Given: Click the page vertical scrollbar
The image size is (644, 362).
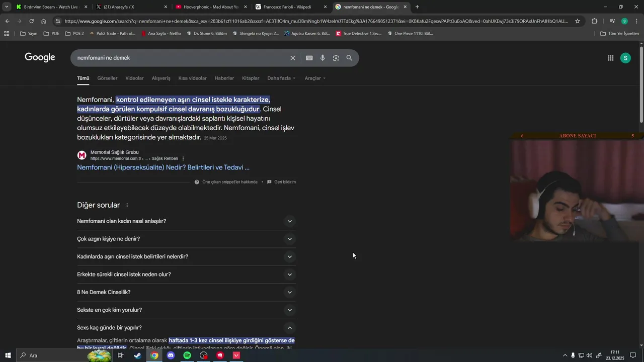Looking at the screenshot, I should point(641,85).
